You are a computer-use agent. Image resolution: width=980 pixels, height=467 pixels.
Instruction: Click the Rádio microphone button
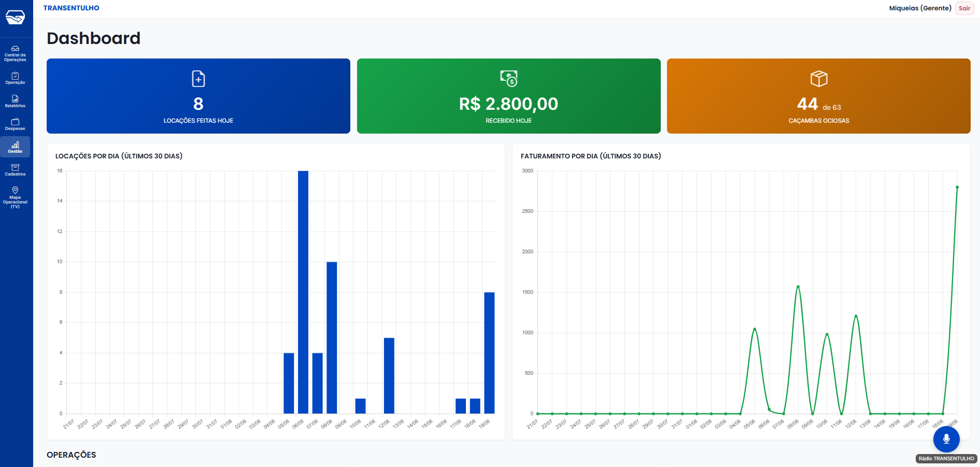[946, 439]
